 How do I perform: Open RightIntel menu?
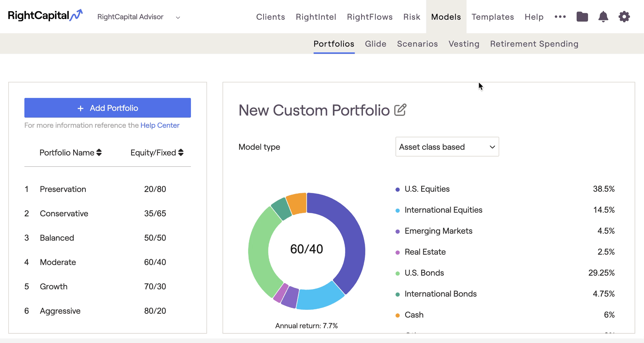click(316, 17)
